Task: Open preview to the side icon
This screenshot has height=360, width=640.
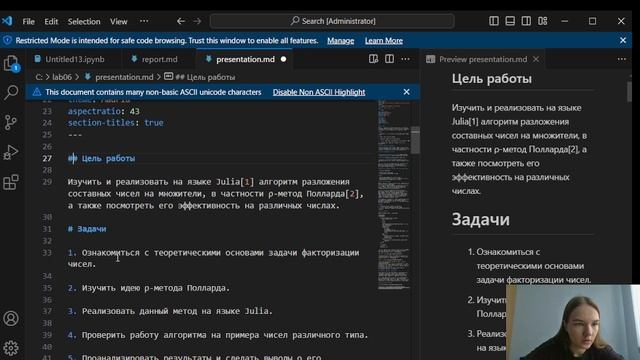Action: (x=373, y=59)
